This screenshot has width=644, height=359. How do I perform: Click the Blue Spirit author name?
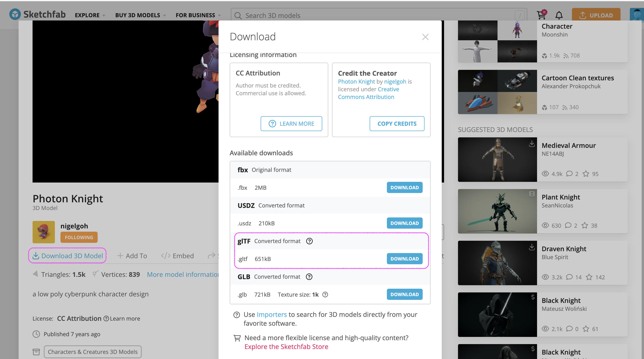click(555, 257)
